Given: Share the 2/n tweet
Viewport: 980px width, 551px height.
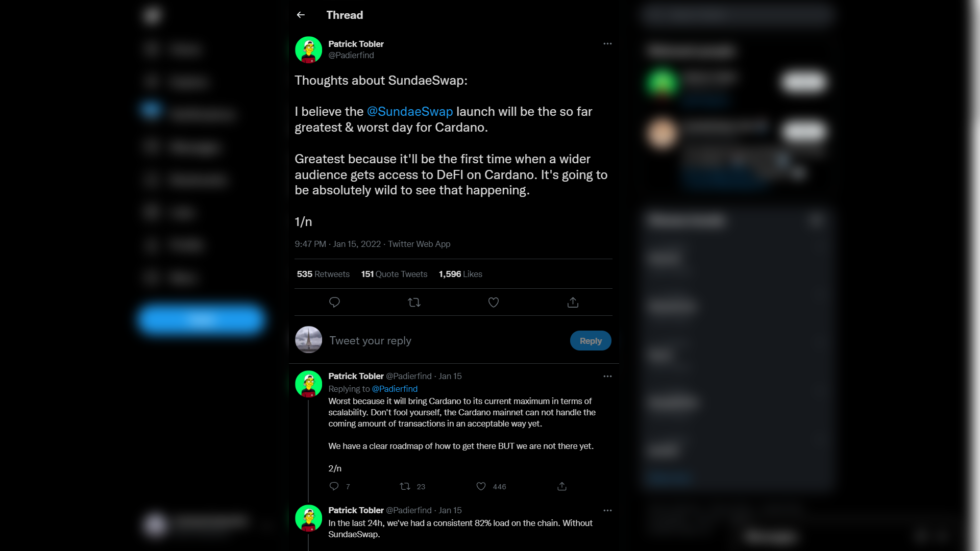Looking at the screenshot, I should (x=562, y=486).
